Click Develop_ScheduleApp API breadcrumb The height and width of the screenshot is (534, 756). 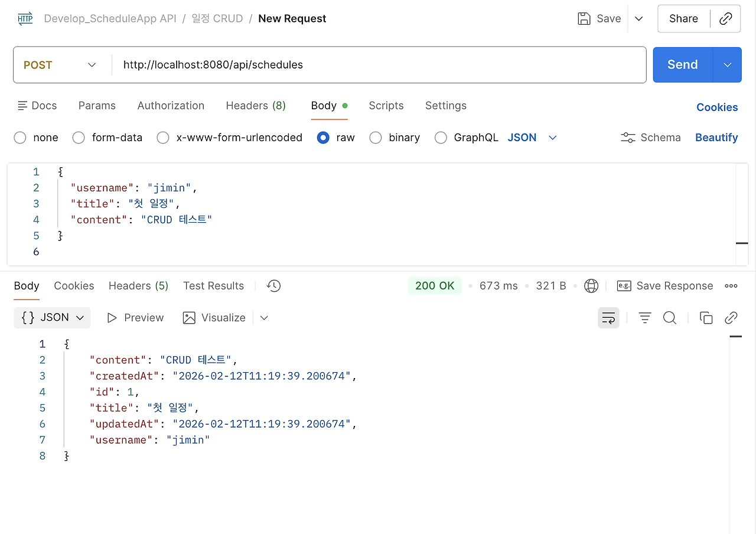pos(110,18)
